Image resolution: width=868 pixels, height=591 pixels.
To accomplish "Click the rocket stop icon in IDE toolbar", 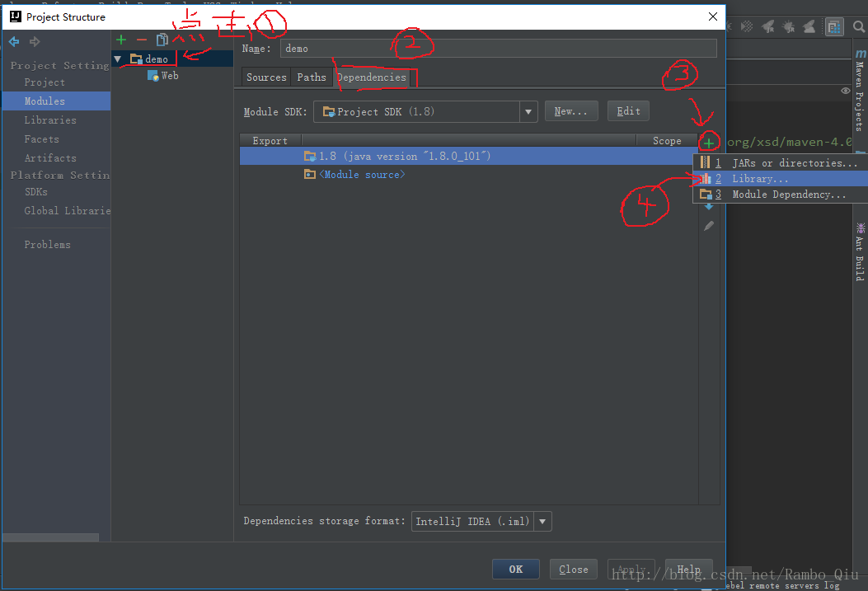I will pyautogui.click(x=809, y=26).
